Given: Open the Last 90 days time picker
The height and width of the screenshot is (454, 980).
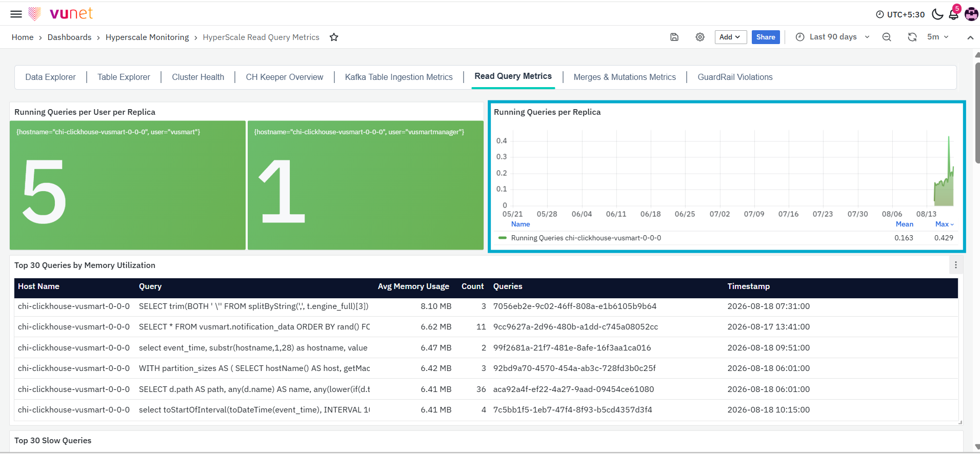Looking at the screenshot, I should pyautogui.click(x=832, y=37).
